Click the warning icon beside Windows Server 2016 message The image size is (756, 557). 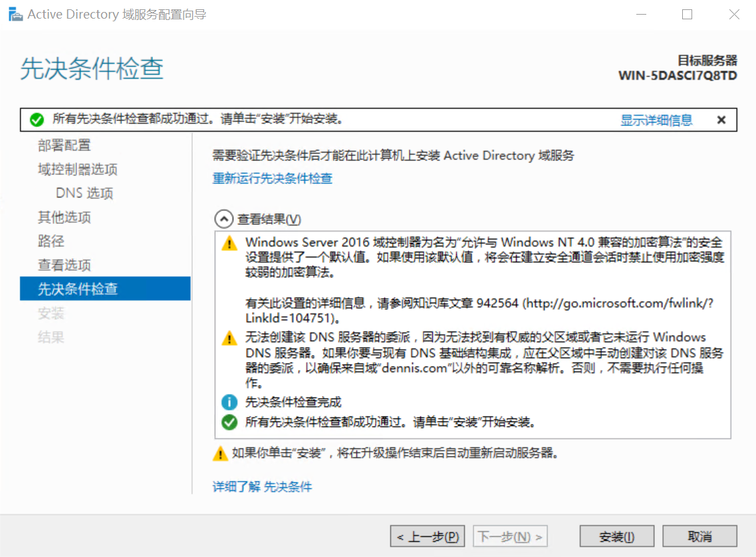[x=229, y=244]
